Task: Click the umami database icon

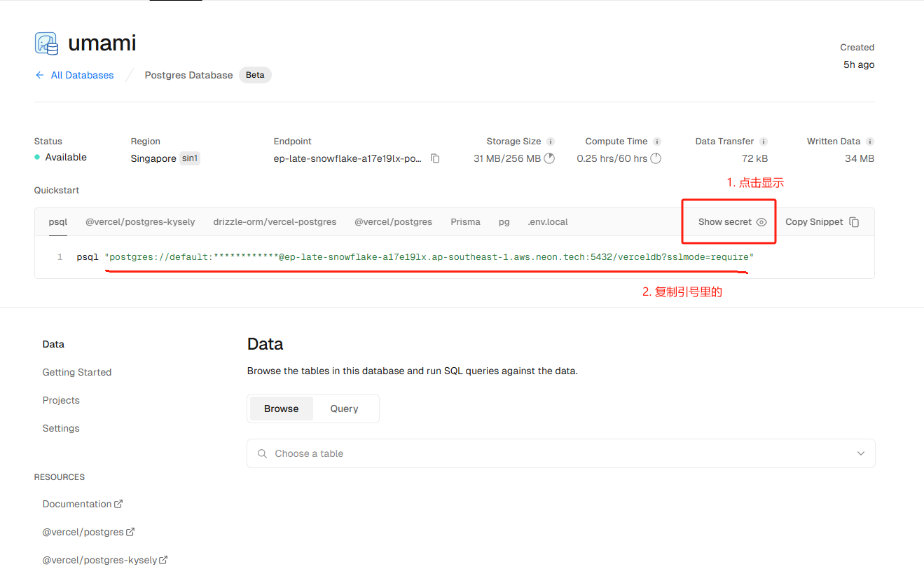Action: click(x=46, y=43)
